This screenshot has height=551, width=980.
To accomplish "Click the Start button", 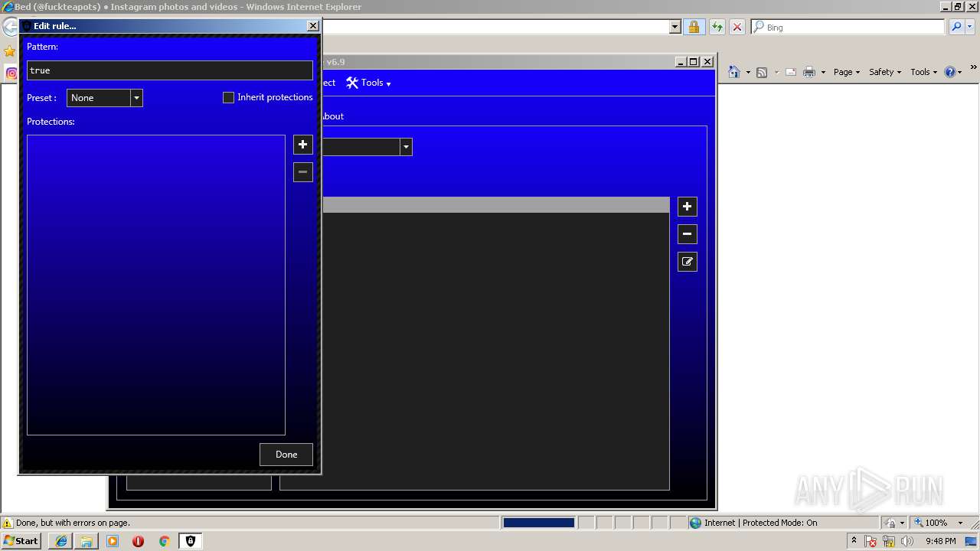I will tap(21, 541).
